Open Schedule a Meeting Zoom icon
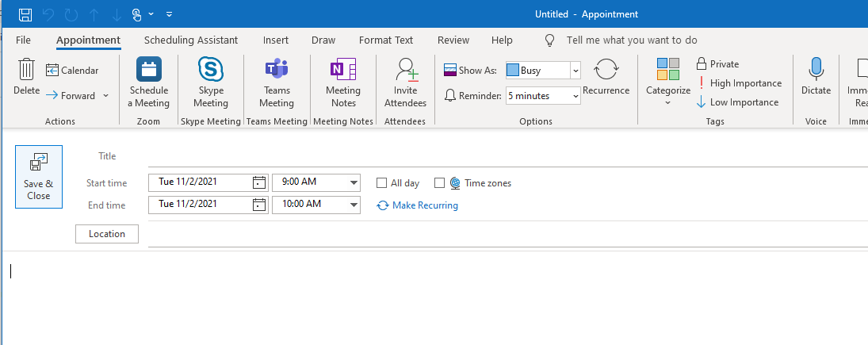 148,69
